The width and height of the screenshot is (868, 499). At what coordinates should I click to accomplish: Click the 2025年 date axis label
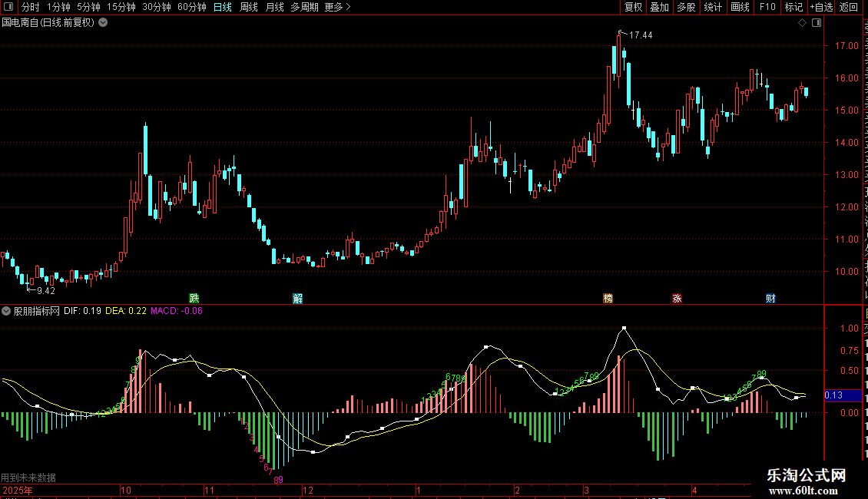(x=17, y=490)
